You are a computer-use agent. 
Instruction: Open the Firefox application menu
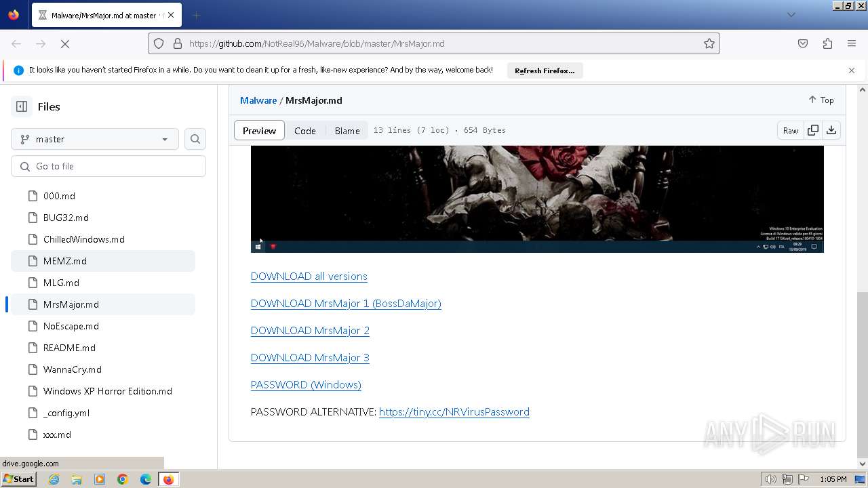click(x=852, y=43)
